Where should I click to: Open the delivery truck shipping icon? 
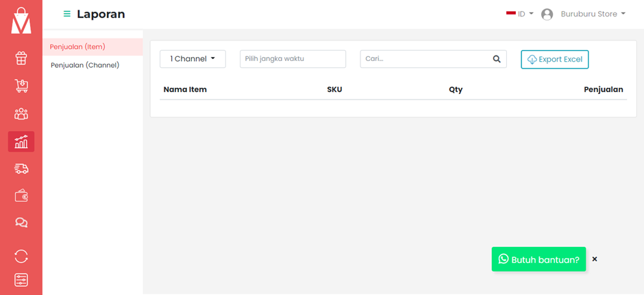click(x=21, y=169)
